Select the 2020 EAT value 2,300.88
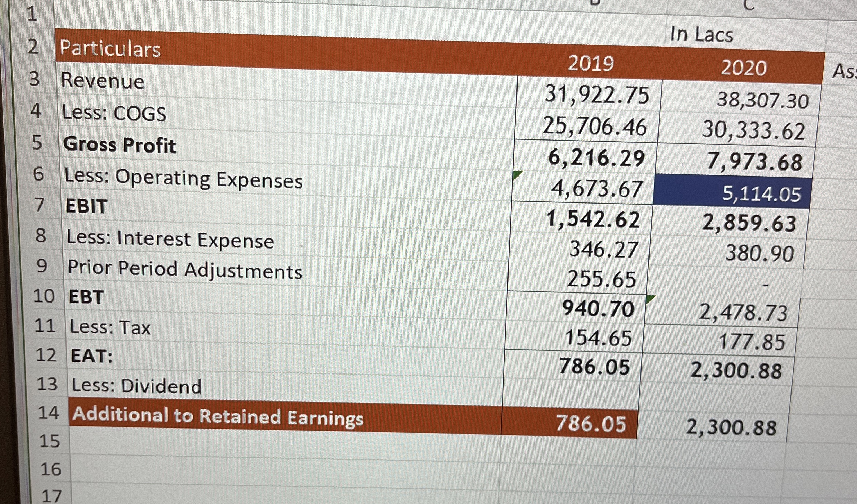Viewport: 857px width, 504px height. point(736,370)
